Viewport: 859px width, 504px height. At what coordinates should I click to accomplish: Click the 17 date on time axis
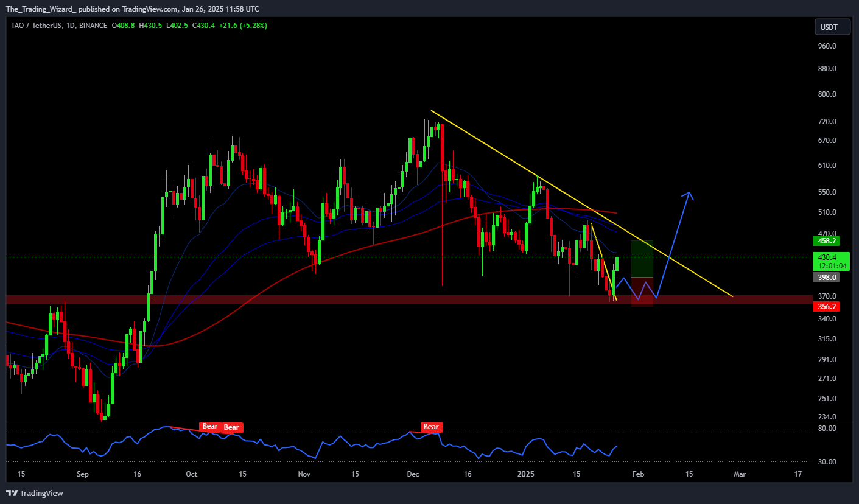pyautogui.click(x=798, y=474)
